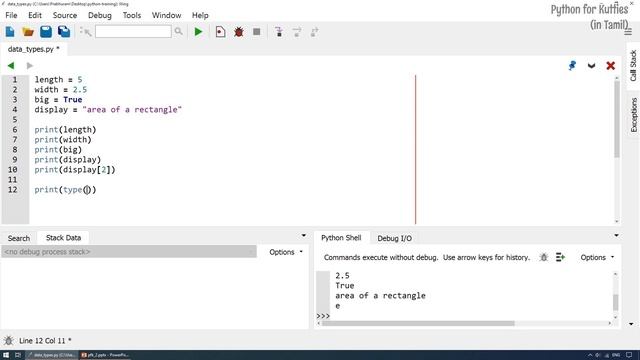Expand the right bottom panel menu arrow
The width and height of the screenshot is (640, 360).
pos(616,235)
